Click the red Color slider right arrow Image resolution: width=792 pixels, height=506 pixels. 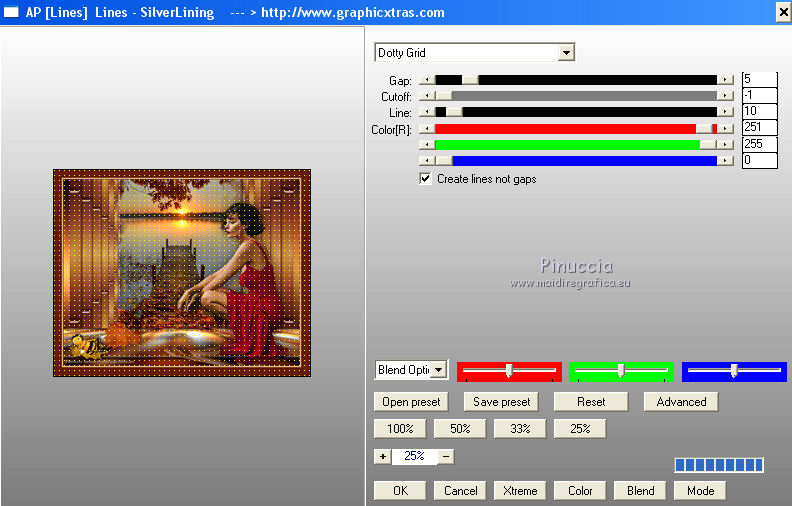pos(725,129)
